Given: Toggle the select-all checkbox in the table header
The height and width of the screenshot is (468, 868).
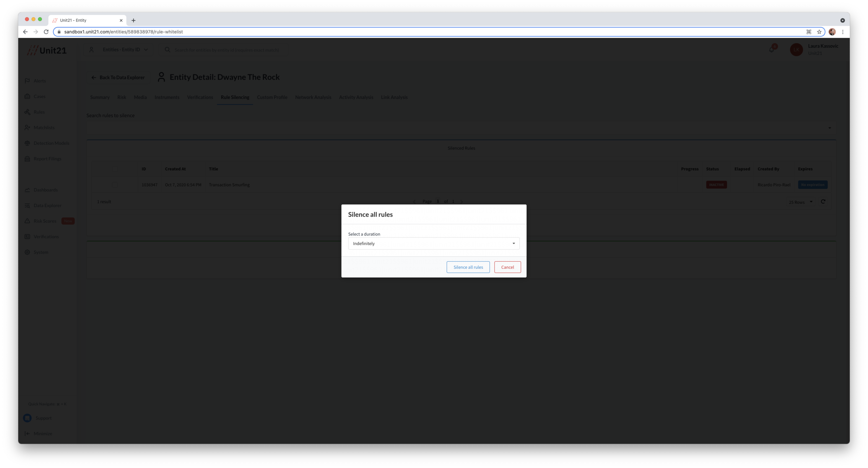Looking at the screenshot, I should pyautogui.click(x=115, y=169).
